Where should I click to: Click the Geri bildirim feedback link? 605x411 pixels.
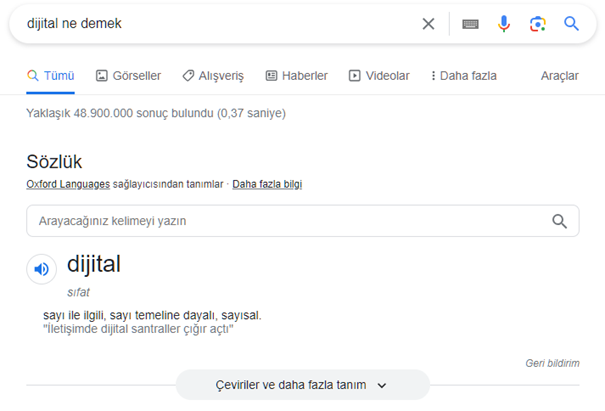point(552,363)
